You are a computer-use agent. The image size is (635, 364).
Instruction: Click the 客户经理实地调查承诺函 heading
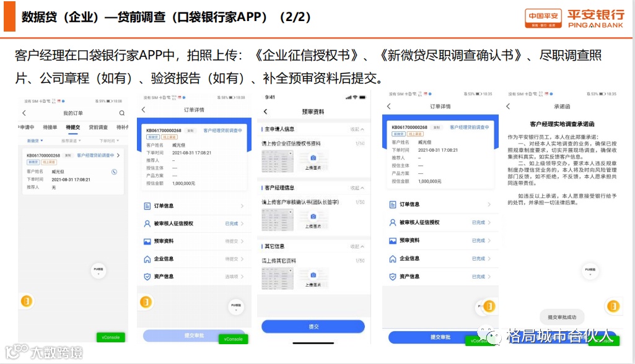point(562,124)
